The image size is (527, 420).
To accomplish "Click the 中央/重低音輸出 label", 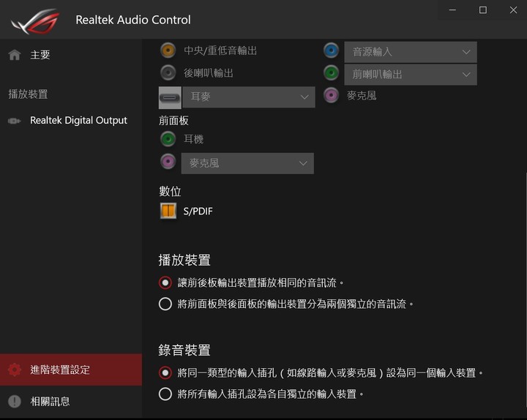I will pos(220,50).
